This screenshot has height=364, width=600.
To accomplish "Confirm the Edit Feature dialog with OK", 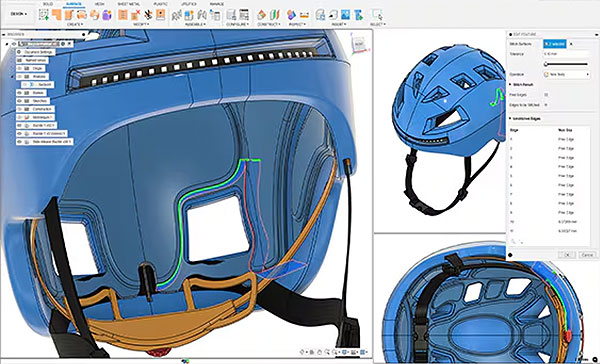I will [x=567, y=255].
